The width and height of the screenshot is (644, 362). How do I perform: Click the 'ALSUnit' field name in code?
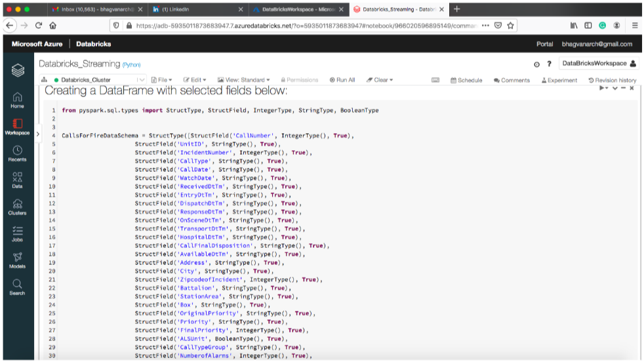(x=192, y=339)
